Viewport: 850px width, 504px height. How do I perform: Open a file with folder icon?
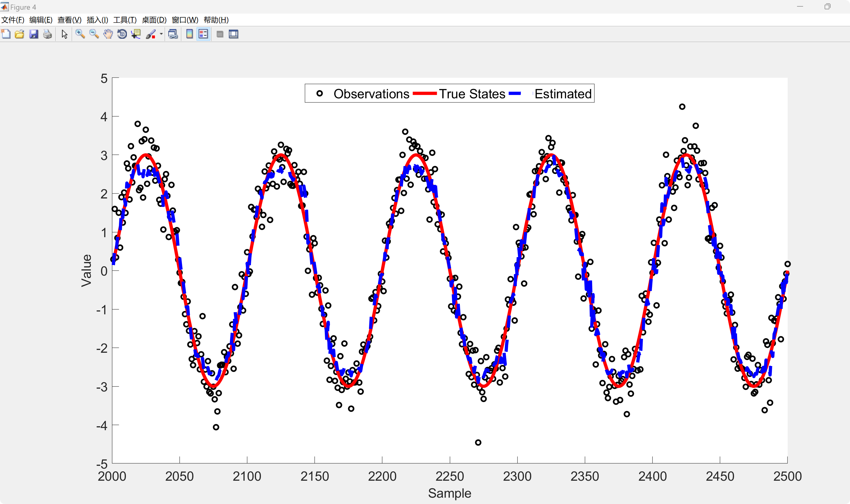pyautogui.click(x=19, y=34)
